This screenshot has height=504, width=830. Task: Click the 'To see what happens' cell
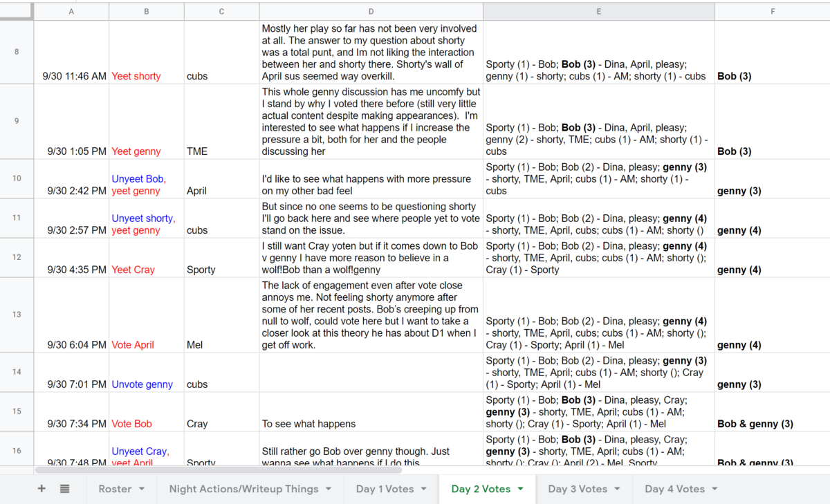371,412
